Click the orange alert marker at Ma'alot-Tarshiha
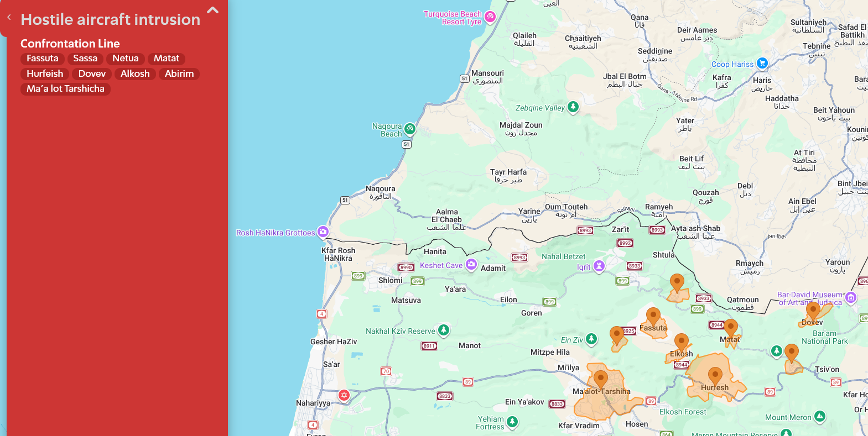 pyautogui.click(x=601, y=380)
